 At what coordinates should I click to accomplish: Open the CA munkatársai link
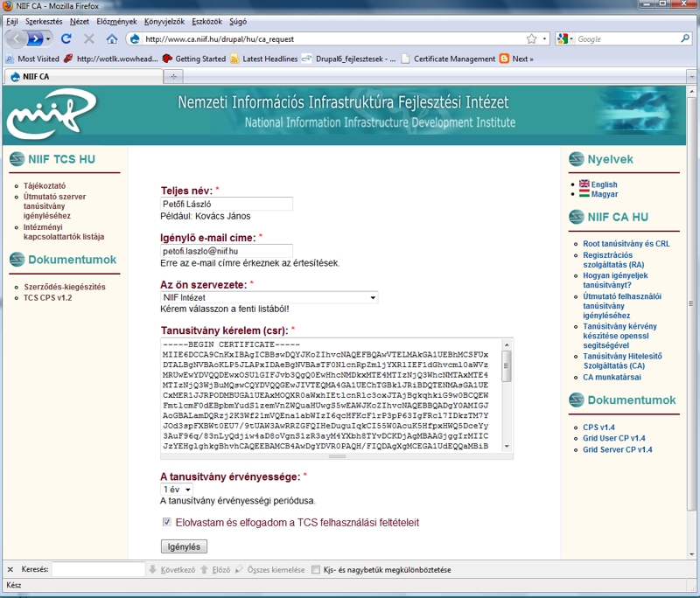coord(612,377)
